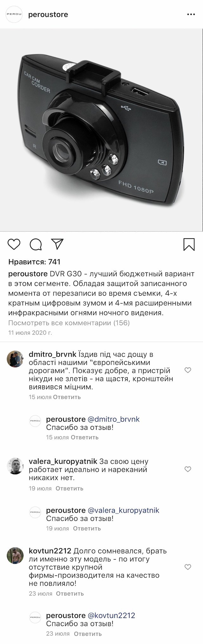Click the @dmitro_brvnk mention link
The width and height of the screenshot is (203, 644).
[114, 419]
